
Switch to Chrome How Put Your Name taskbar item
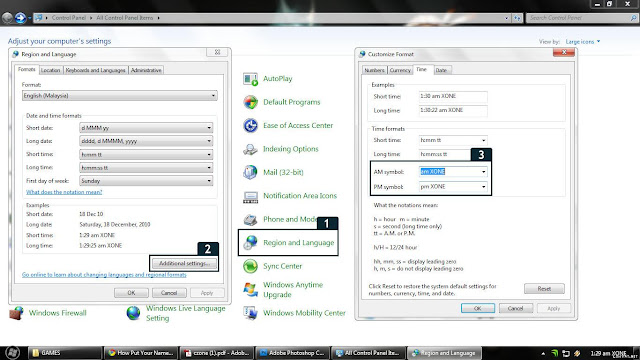pos(141,353)
